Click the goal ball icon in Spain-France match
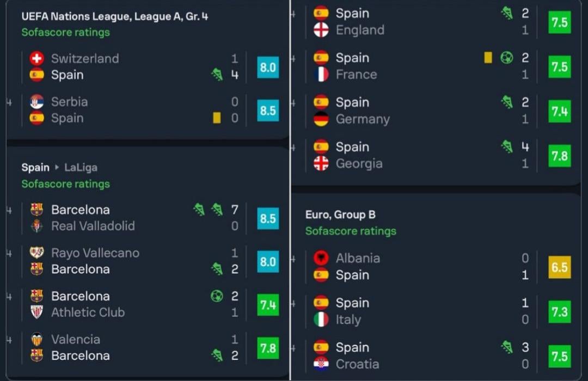The height and width of the screenshot is (381, 588). pyautogui.click(x=506, y=58)
